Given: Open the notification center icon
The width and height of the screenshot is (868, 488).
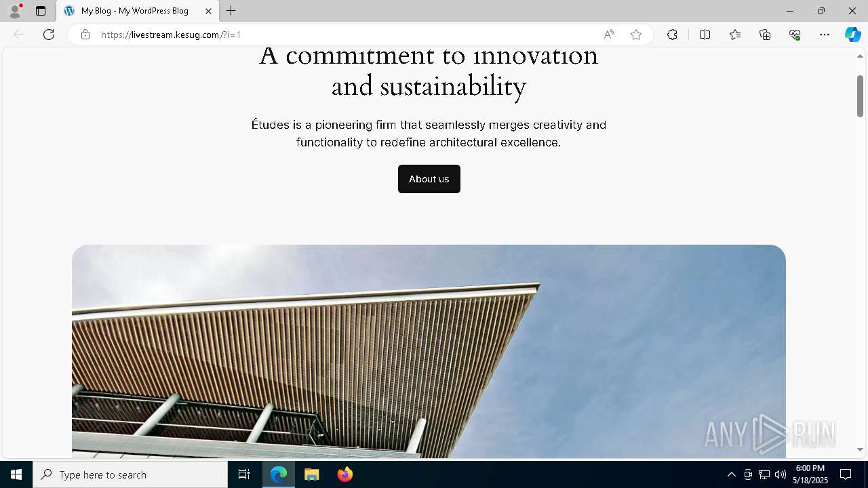Looking at the screenshot, I should [846, 474].
